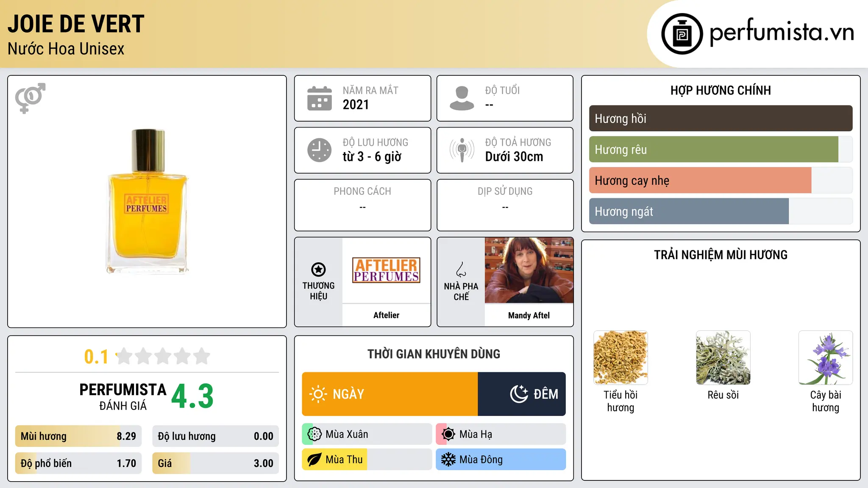This screenshot has height=488, width=868.
Task: Click the Hương ngát accord bar
Action: point(721,211)
